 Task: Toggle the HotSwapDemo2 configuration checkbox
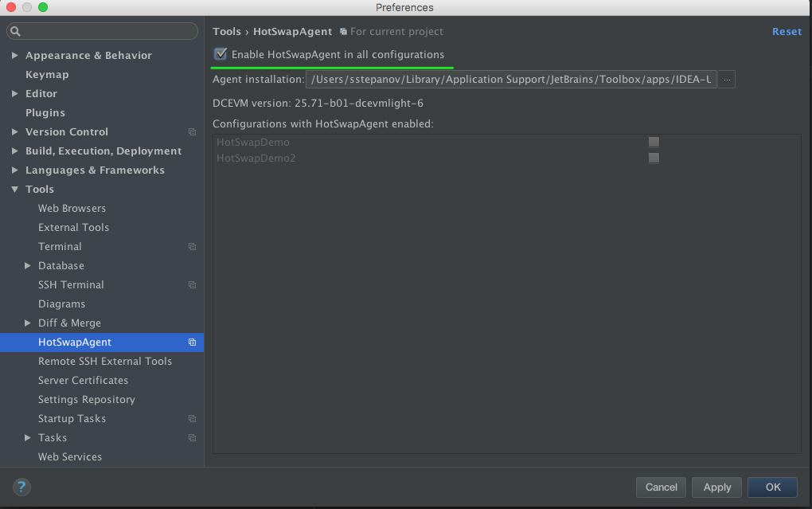(x=654, y=158)
